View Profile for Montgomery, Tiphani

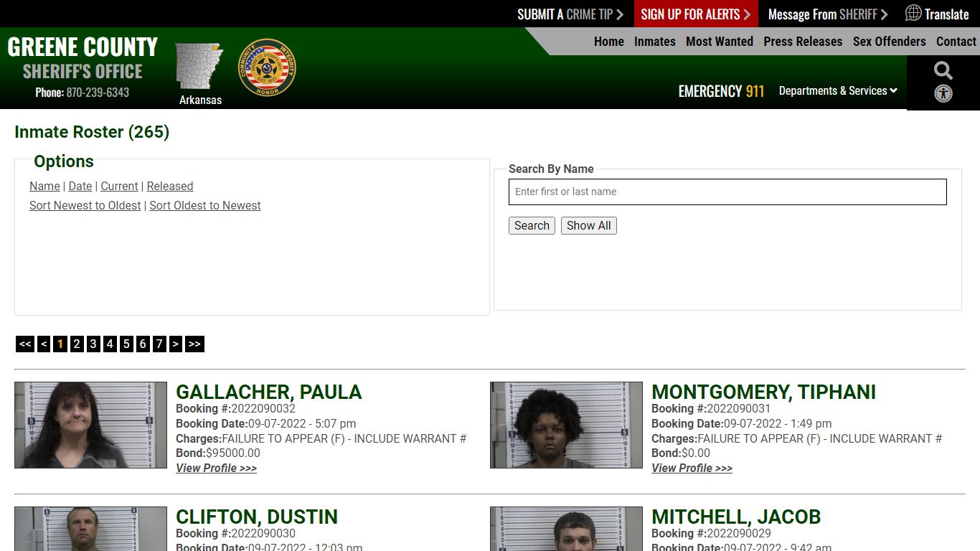tap(692, 468)
